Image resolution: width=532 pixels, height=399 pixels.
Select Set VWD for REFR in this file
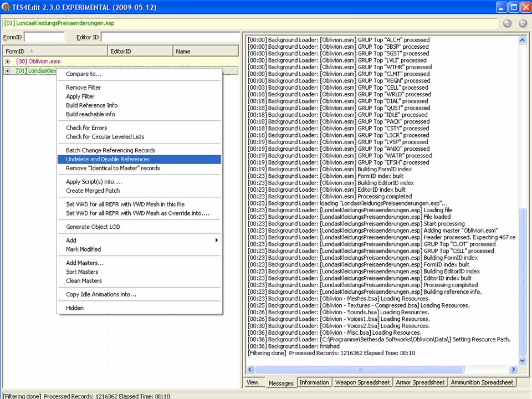(x=139, y=204)
